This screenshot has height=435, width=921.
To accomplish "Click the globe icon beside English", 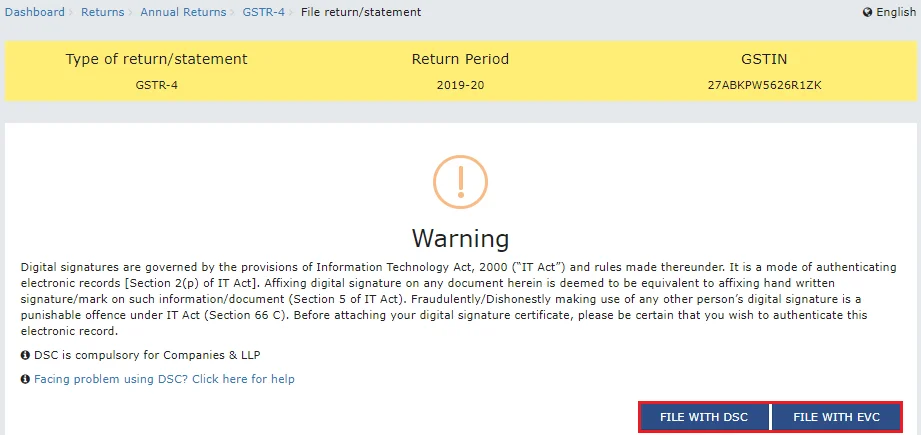I will coord(867,13).
